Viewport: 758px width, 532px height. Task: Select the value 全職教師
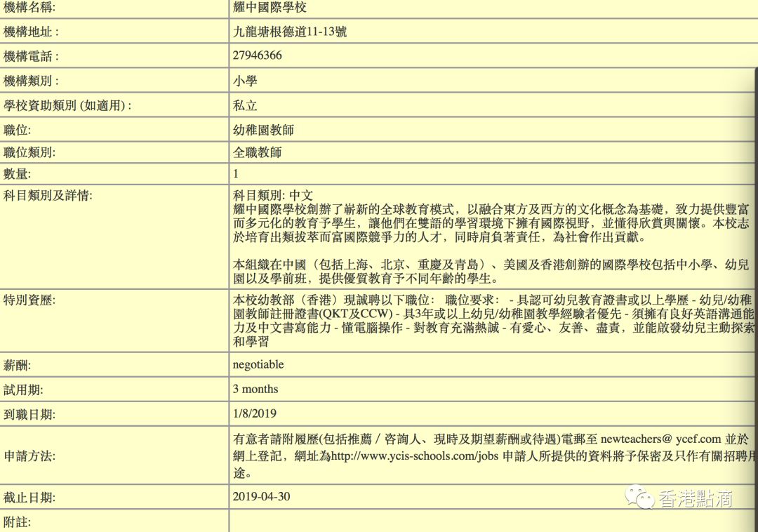pyautogui.click(x=257, y=153)
